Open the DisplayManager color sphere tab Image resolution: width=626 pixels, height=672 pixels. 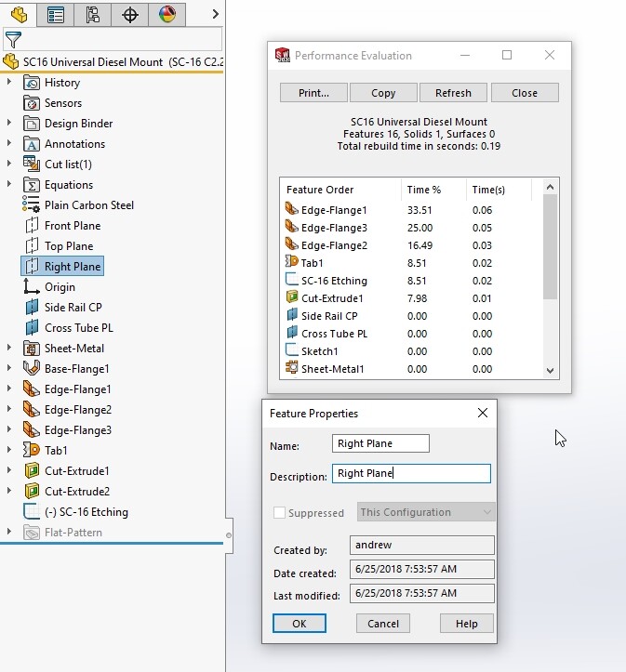166,15
